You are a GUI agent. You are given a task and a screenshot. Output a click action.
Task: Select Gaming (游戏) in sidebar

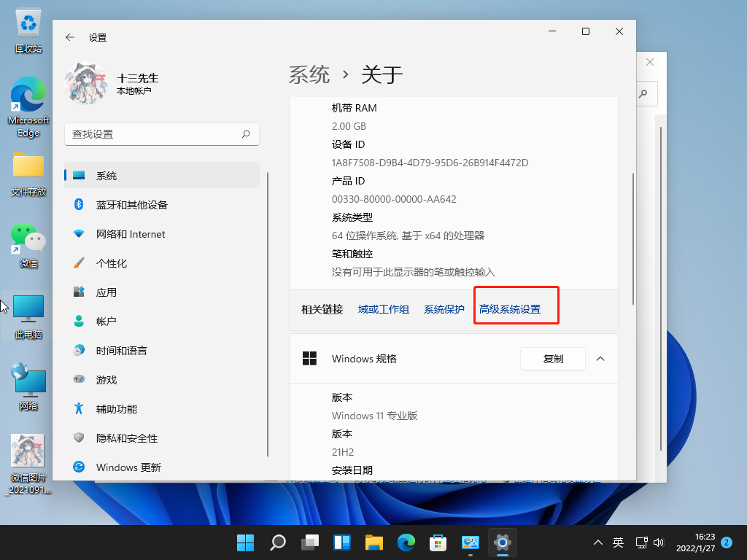[106, 380]
